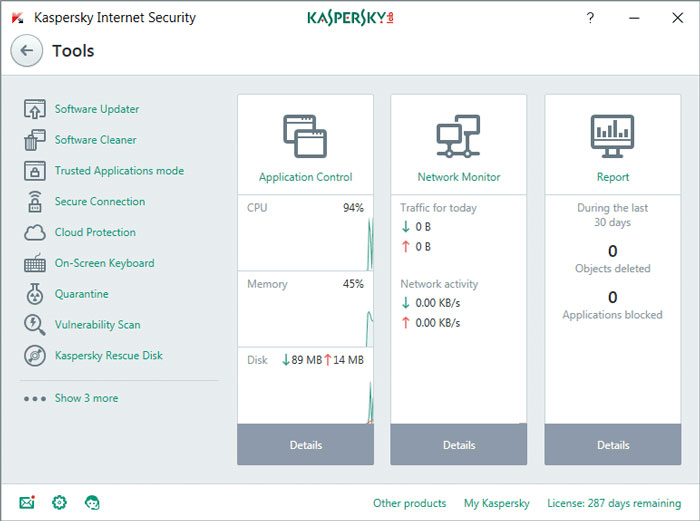Screen dimensions: 700x521
Task: Click the Secure Connection wifi-lock icon
Action: pyautogui.click(x=35, y=201)
